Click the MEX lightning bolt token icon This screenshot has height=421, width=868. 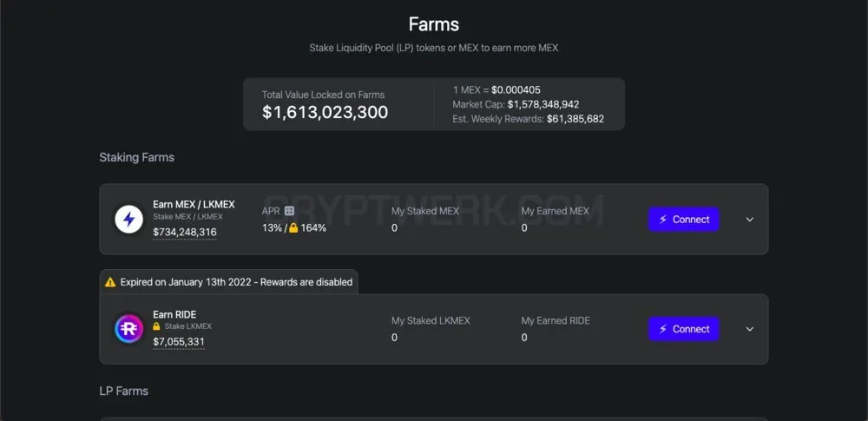[x=129, y=220]
